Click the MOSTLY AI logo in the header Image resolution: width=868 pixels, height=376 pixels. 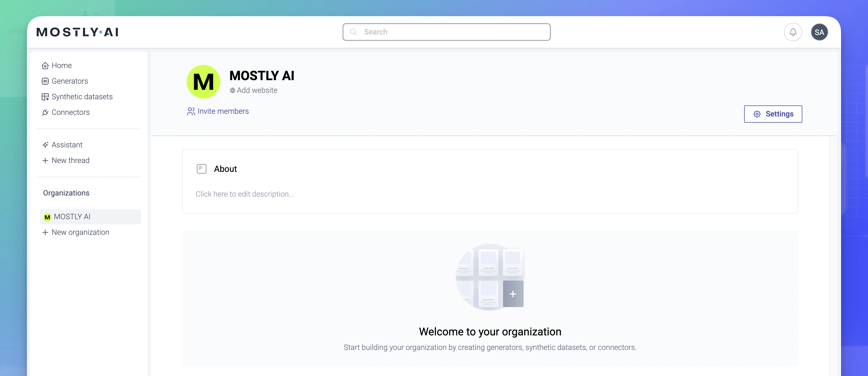pyautogui.click(x=78, y=32)
